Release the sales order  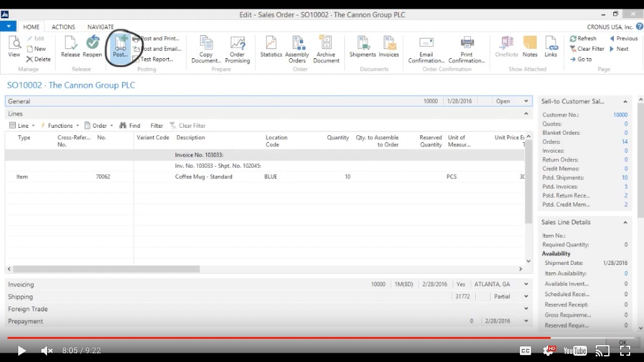click(70, 46)
